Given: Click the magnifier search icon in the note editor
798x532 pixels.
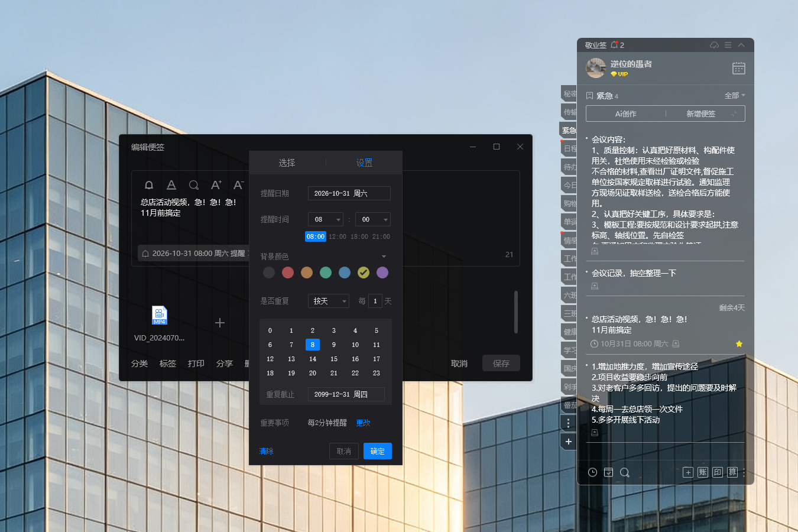Looking at the screenshot, I should tap(194, 185).
